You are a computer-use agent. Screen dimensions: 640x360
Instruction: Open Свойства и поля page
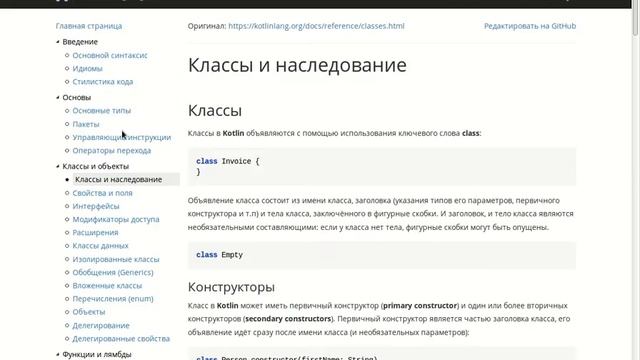pos(102,193)
